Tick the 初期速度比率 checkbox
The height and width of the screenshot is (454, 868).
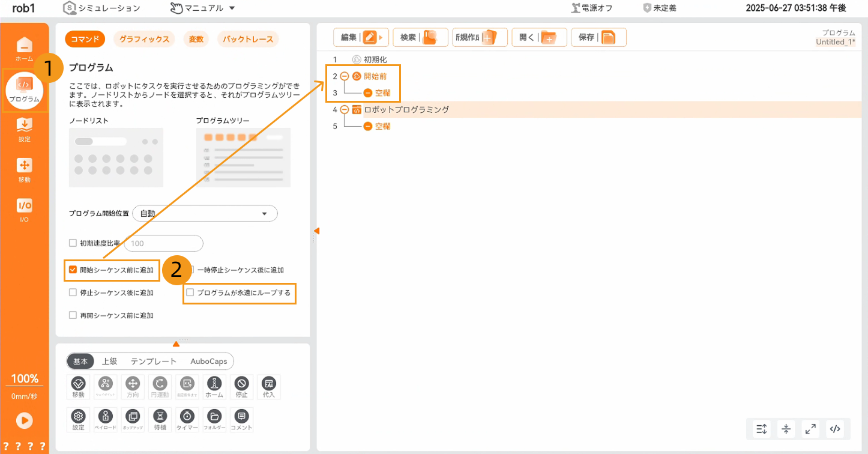(73, 243)
